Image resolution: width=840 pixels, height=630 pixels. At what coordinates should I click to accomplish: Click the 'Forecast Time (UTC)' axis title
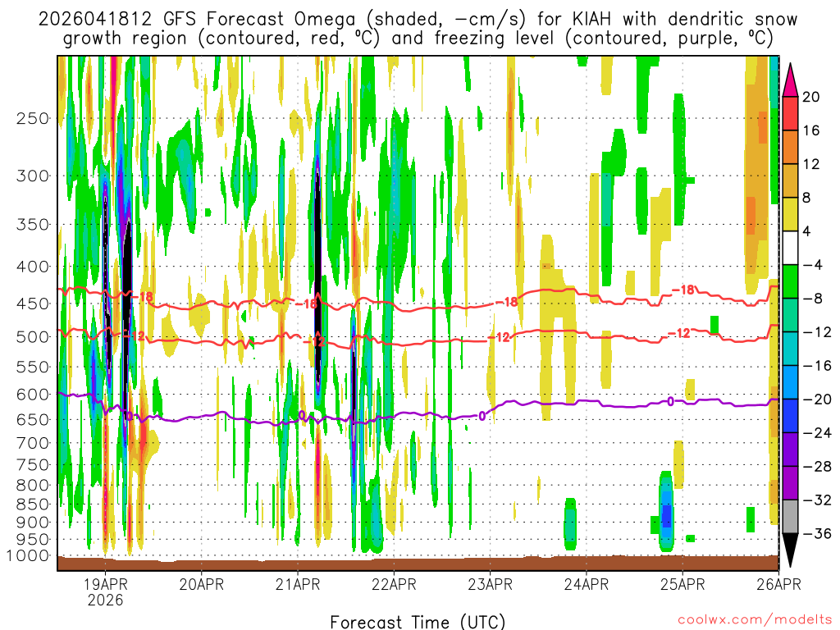(x=418, y=622)
